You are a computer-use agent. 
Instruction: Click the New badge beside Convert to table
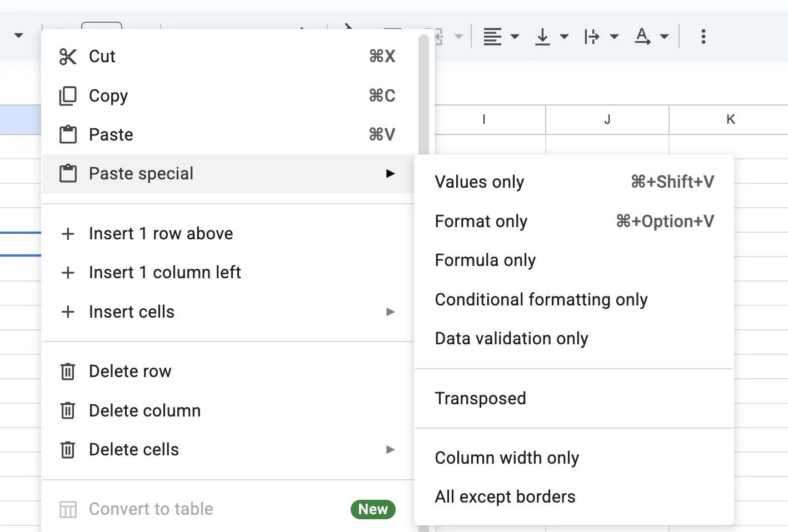[x=373, y=509]
